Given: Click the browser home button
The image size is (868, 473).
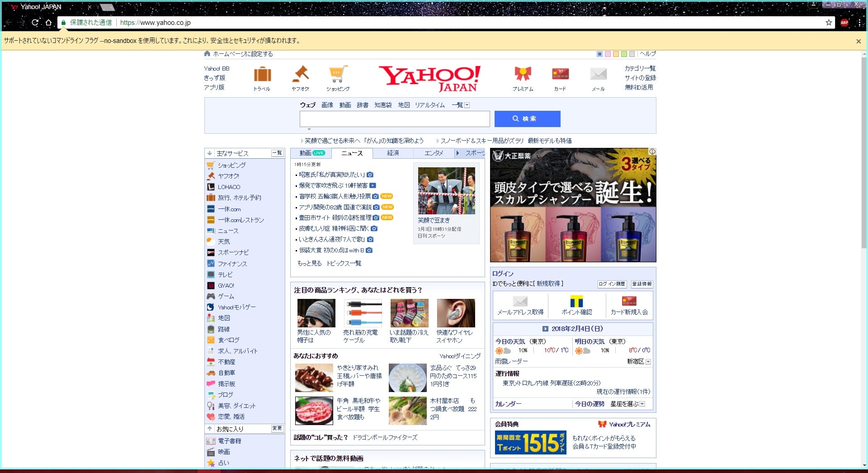Looking at the screenshot, I should click(x=48, y=22).
